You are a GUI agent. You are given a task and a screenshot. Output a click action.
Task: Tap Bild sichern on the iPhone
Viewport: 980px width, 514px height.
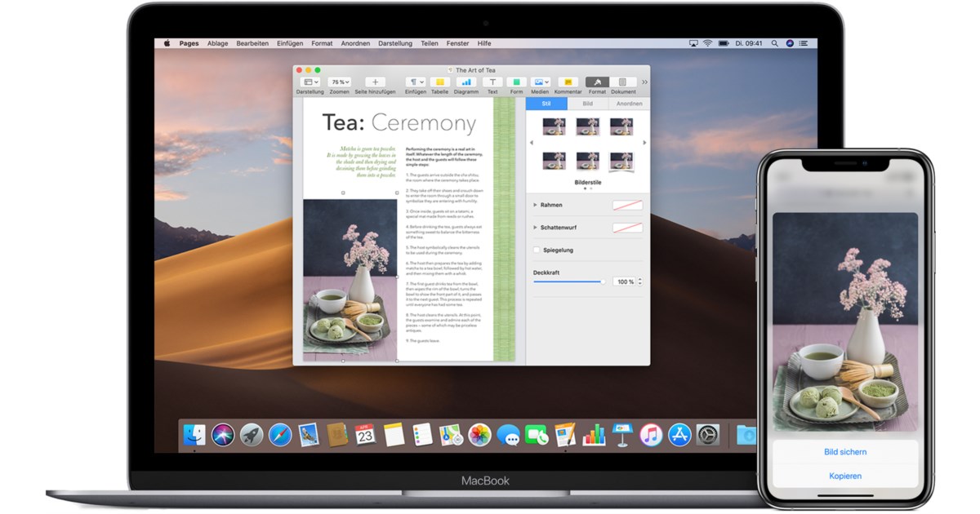click(845, 451)
